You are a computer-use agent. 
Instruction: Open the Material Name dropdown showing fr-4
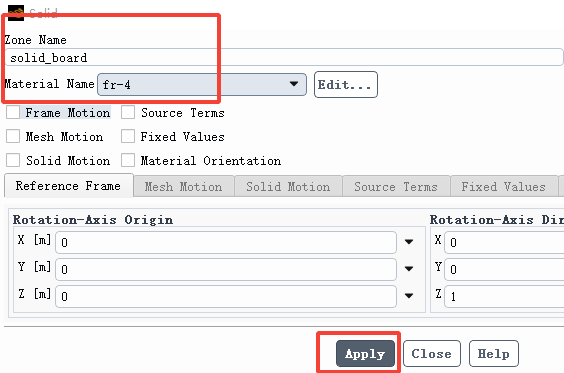[202, 85]
